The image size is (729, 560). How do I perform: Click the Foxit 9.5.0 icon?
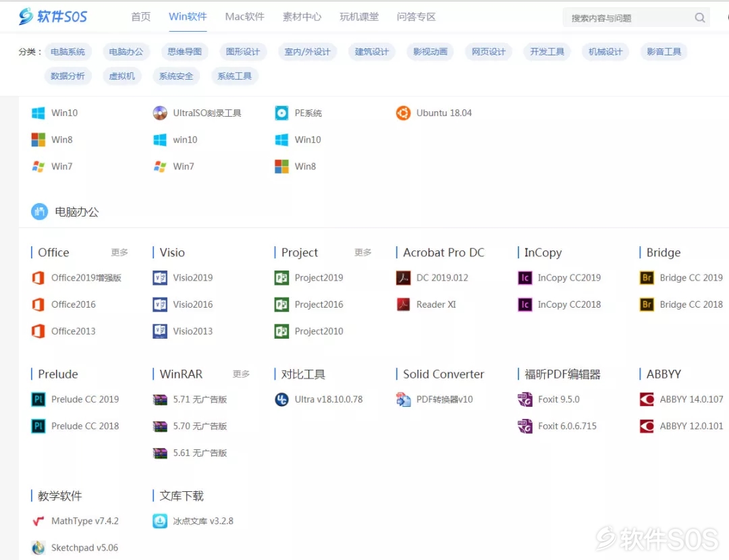(x=525, y=399)
